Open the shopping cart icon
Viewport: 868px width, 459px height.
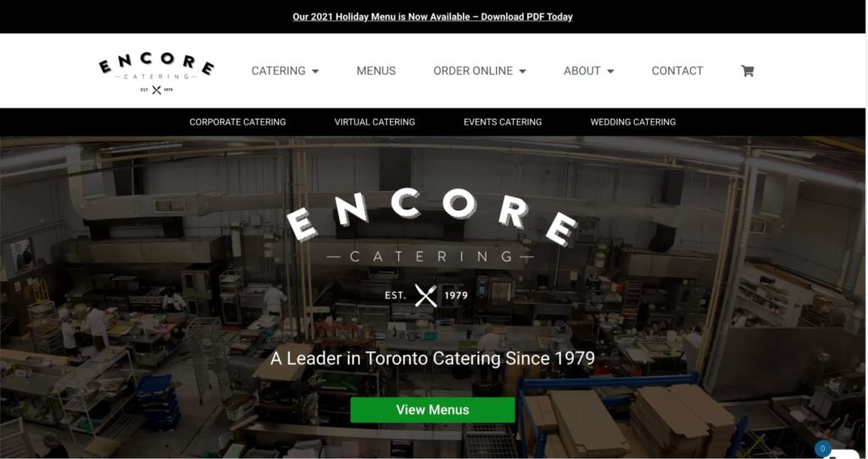748,71
